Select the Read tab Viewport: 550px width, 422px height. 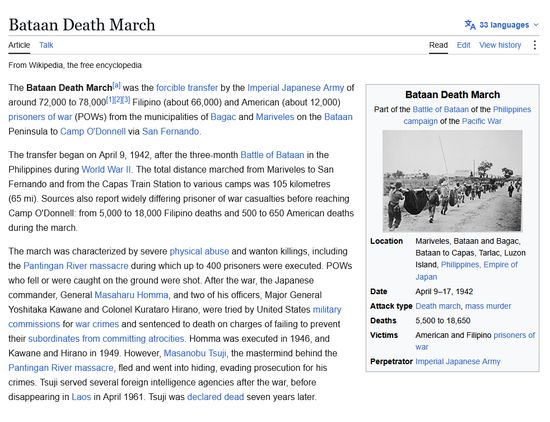(x=438, y=45)
